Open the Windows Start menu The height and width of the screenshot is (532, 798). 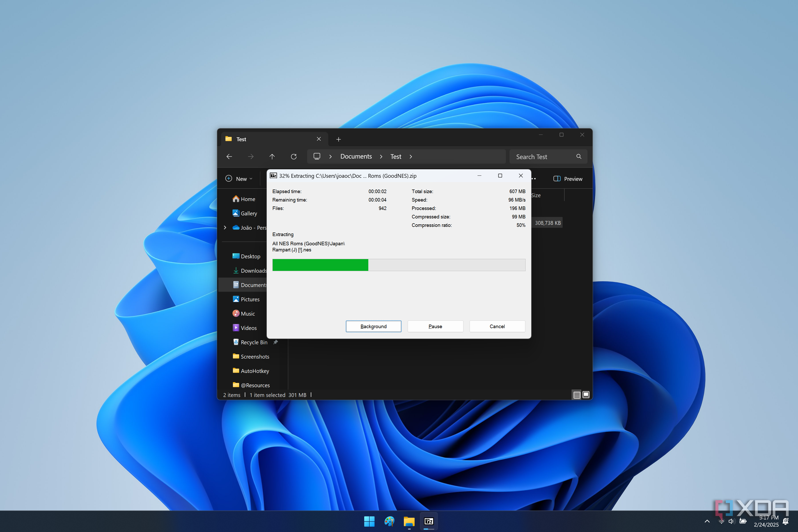click(x=369, y=521)
